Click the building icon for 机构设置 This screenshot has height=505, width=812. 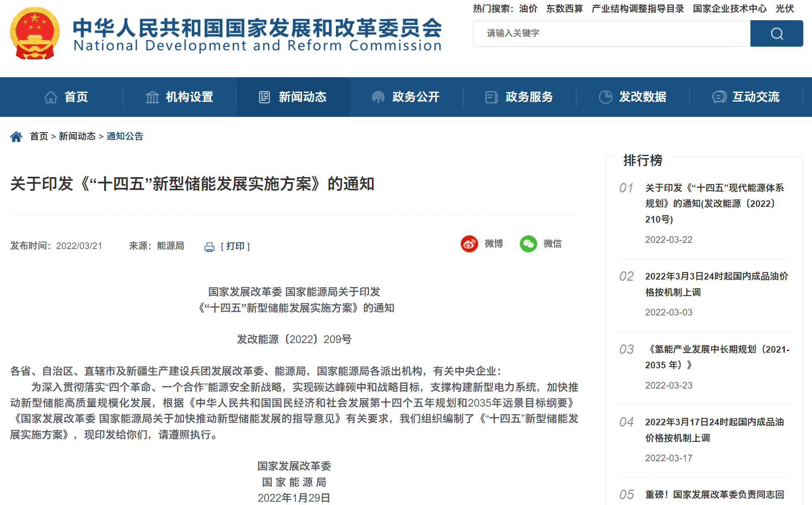pyautogui.click(x=152, y=97)
